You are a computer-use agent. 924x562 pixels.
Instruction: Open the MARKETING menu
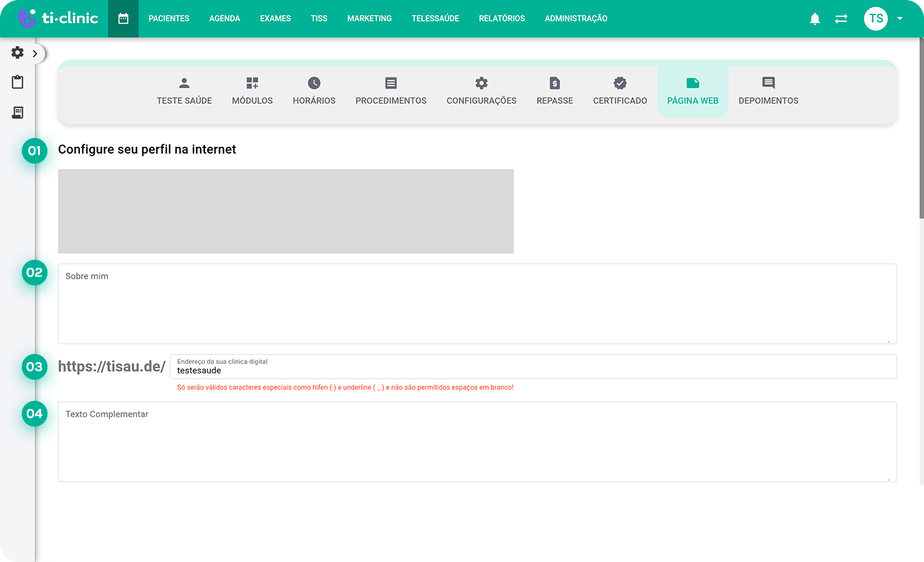(370, 19)
